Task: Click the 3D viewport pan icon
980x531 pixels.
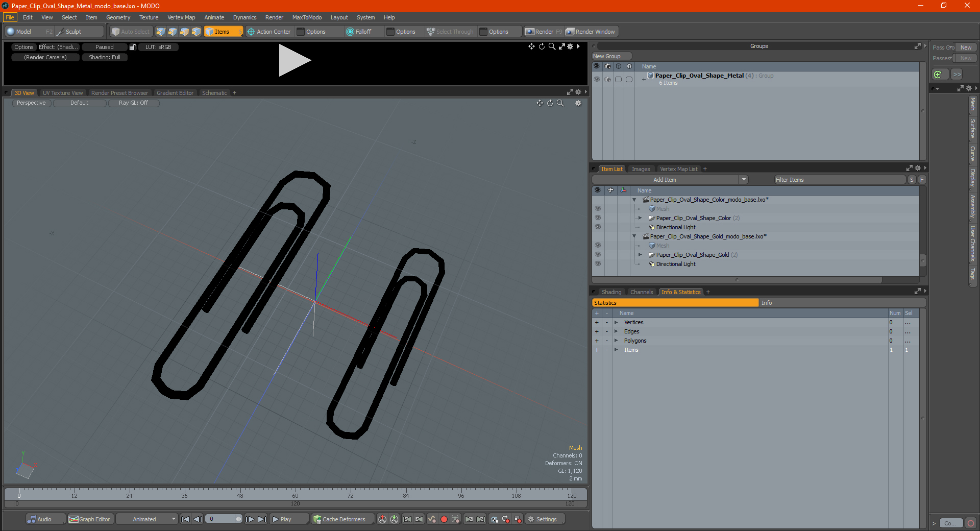Action: pos(540,103)
